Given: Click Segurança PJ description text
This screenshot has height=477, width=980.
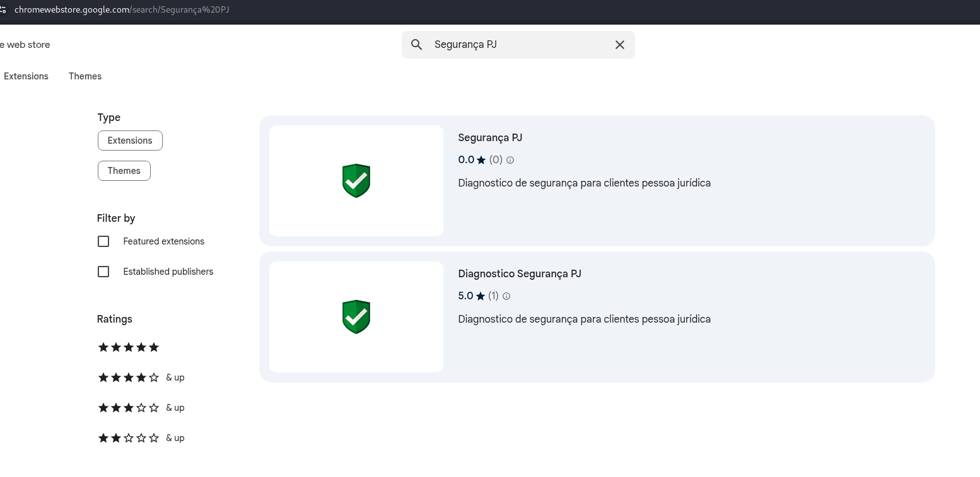Looking at the screenshot, I should click(585, 183).
